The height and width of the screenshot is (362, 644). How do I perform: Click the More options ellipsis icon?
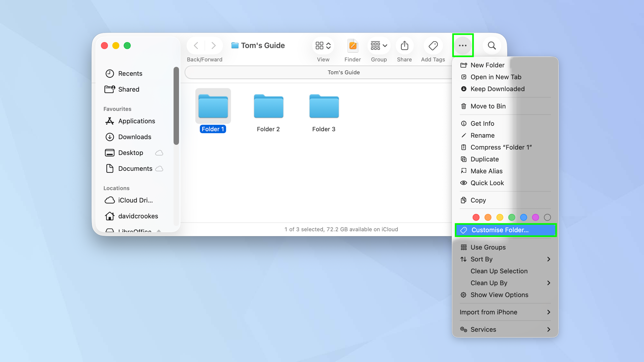(x=463, y=45)
